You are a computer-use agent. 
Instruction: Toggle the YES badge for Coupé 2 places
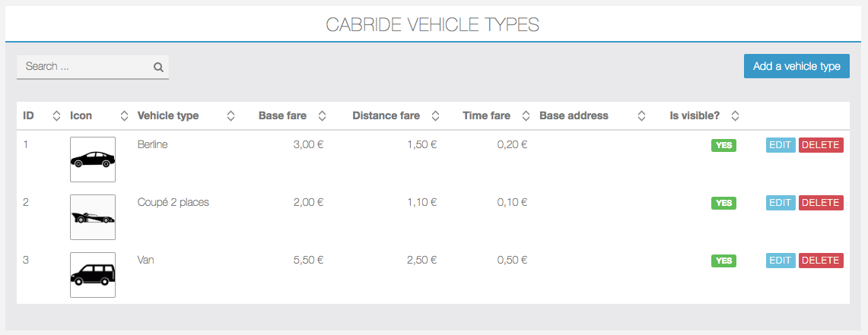coord(723,203)
